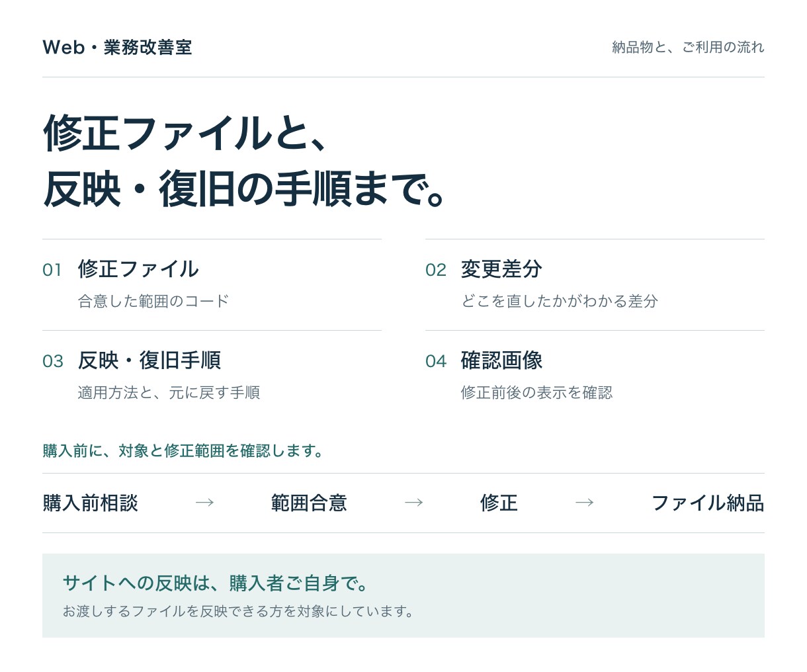Click the number 04 label

coord(436,361)
